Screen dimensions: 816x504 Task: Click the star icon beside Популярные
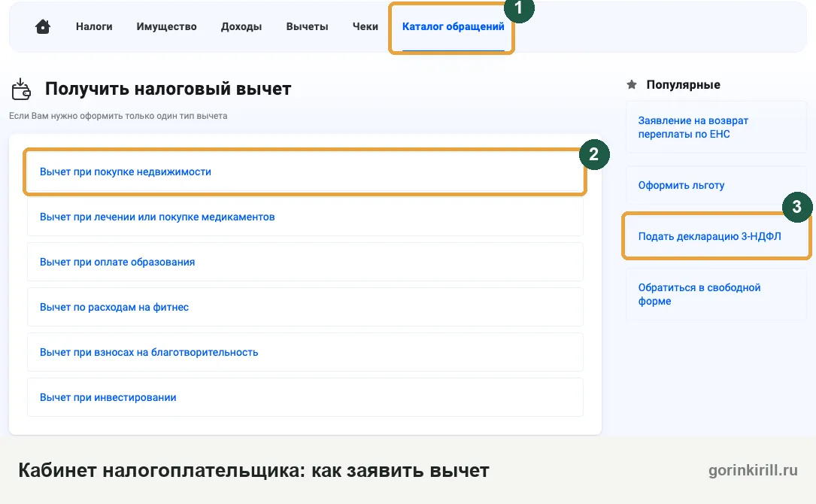[632, 84]
